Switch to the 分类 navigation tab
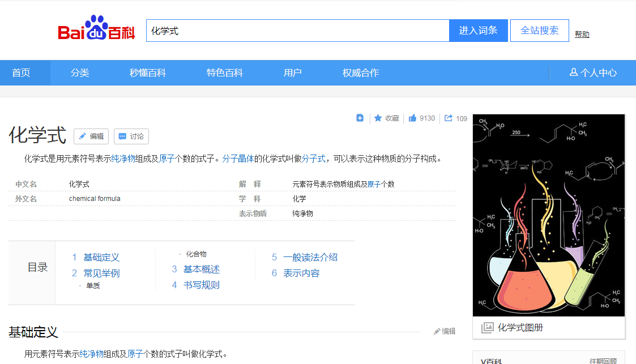This screenshot has width=636, height=364. pos(79,72)
